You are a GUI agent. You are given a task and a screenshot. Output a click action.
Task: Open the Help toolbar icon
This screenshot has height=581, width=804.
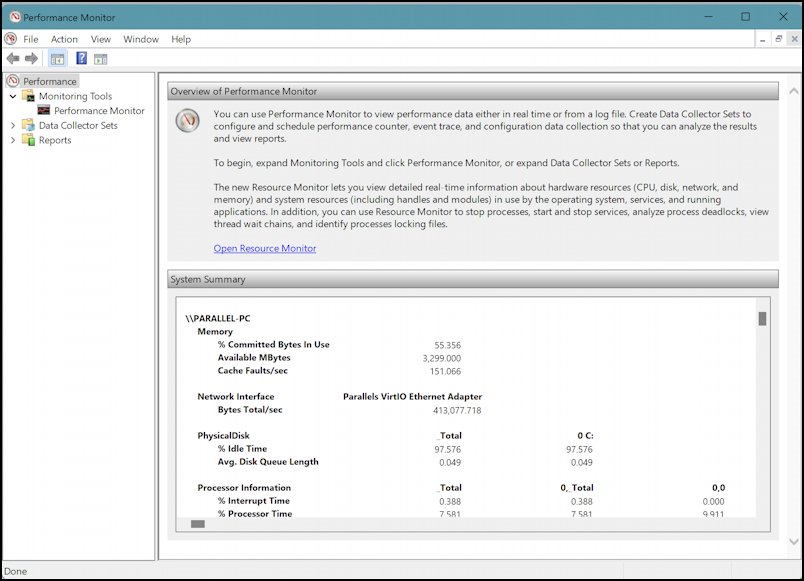82,58
